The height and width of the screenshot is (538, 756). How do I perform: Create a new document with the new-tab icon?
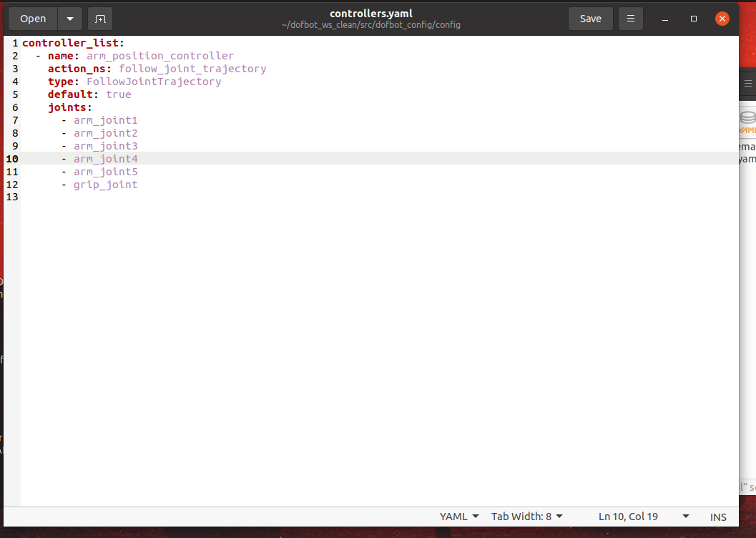pos(100,19)
